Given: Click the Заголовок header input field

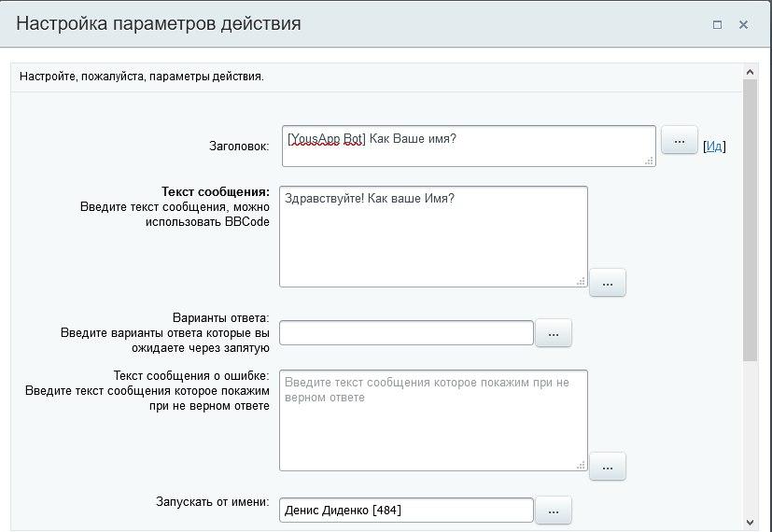Looking at the screenshot, I should click(x=468, y=146).
